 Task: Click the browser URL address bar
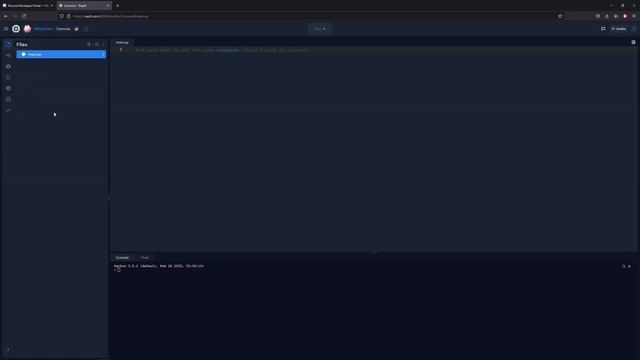click(310, 16)
